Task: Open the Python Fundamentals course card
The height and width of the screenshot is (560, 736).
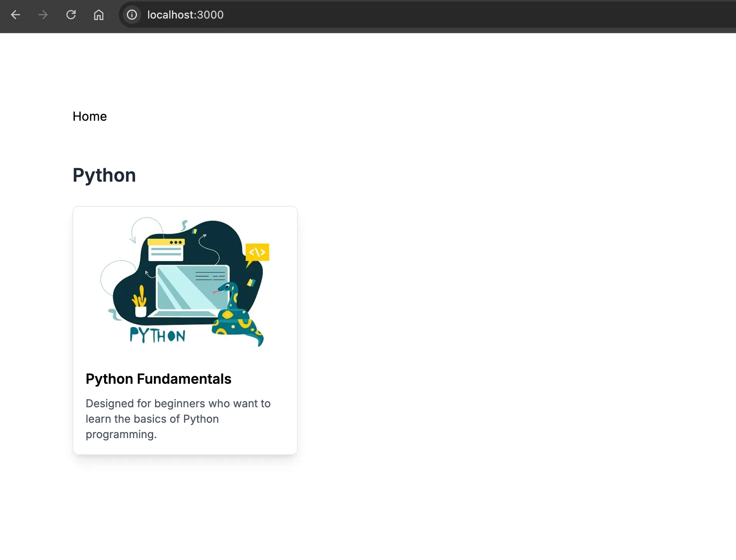Action: [x=185, y=330]
